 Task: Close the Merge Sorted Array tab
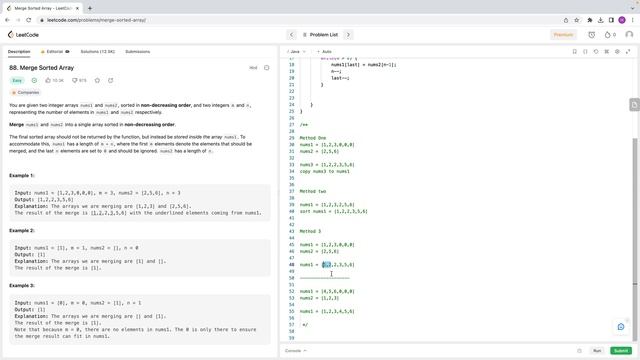[x=77, y=8]
